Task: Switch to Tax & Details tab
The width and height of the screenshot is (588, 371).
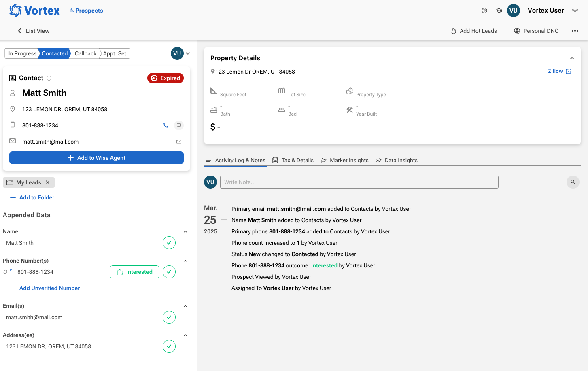Action: 293,160
